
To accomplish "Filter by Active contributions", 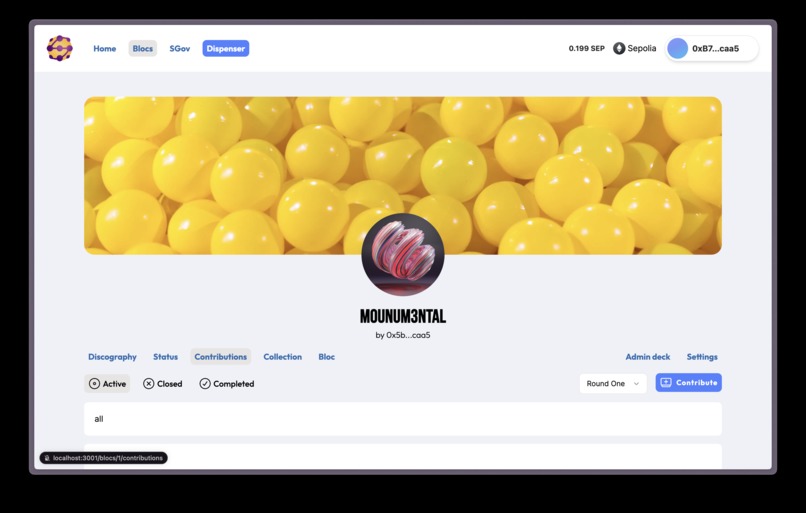I will [107, 383].
